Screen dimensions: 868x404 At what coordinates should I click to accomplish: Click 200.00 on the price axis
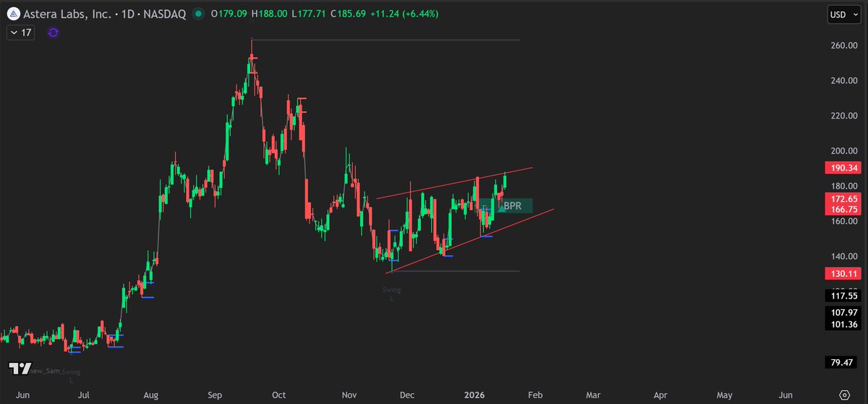tap(843, 151)
